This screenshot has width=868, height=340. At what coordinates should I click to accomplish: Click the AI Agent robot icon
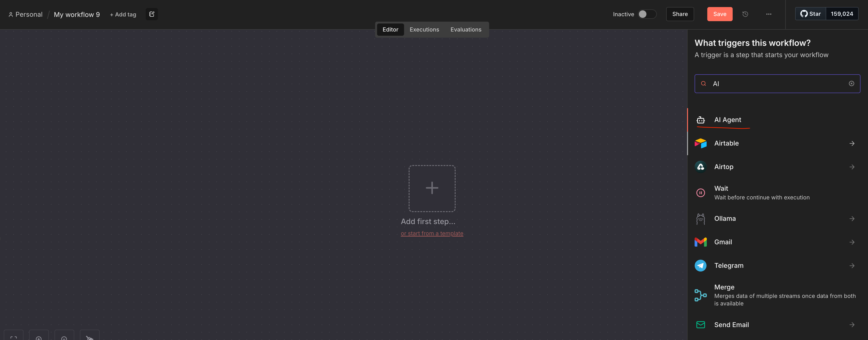pyautogui.click(x=700, y=120)
